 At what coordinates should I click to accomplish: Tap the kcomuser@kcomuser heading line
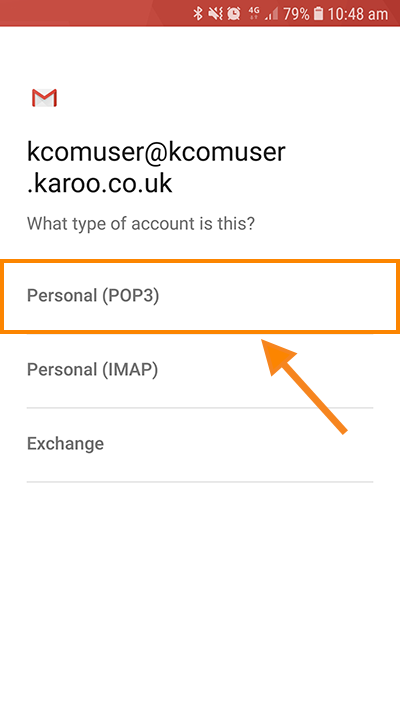(x=156, y=151)
